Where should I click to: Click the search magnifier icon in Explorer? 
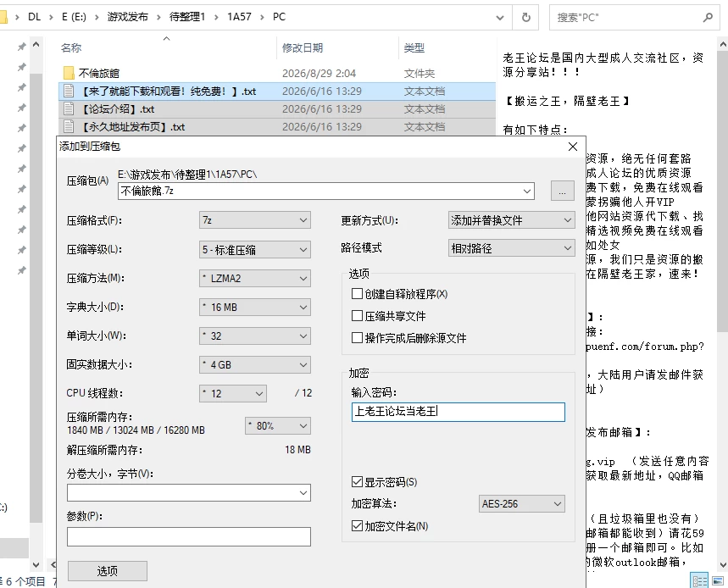(708, 17)
